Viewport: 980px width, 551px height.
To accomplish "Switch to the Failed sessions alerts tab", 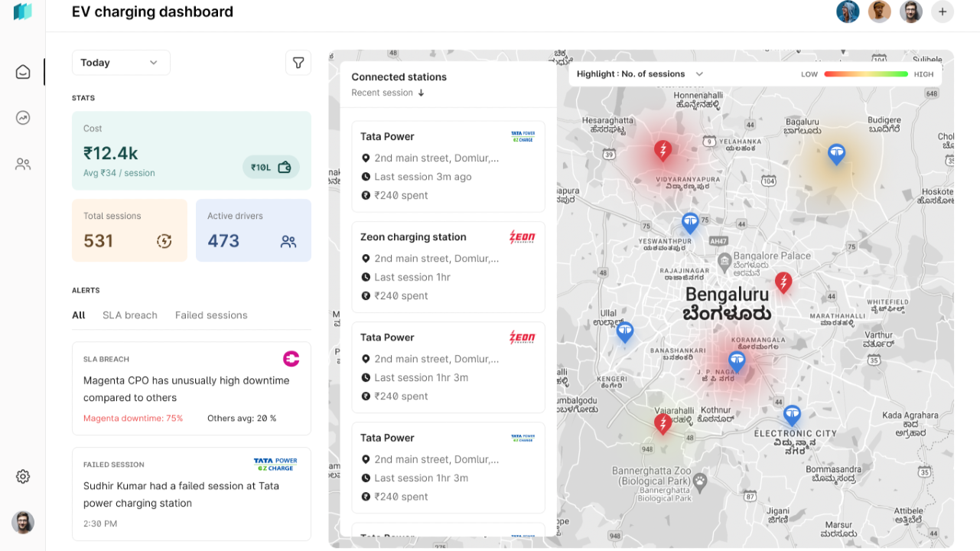I will [211, 315].
